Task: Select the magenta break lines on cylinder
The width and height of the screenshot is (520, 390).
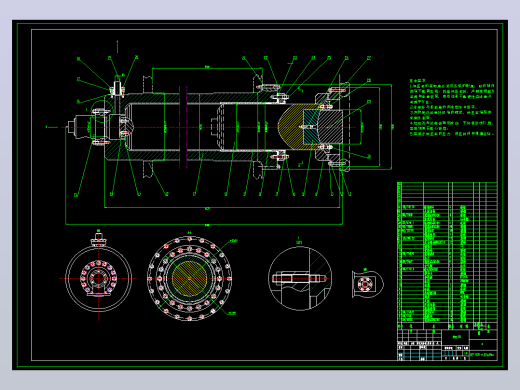Action: (x=183, y=127)
